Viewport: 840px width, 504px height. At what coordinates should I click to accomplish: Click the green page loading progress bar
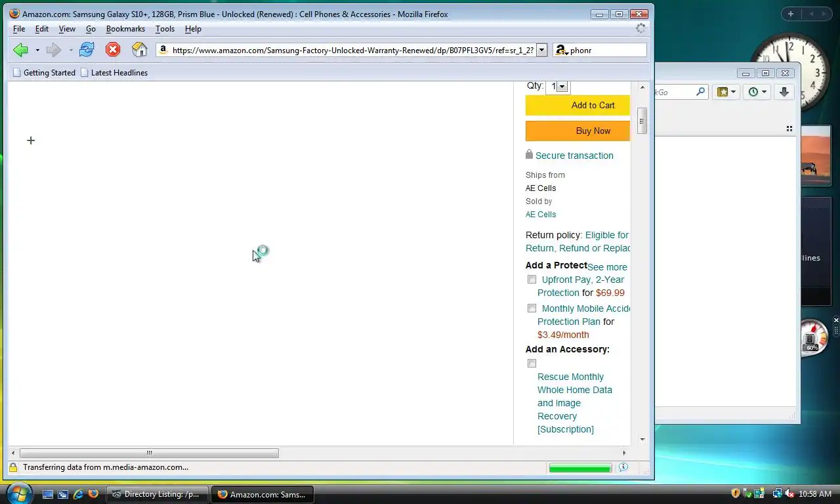coord(580,467)
